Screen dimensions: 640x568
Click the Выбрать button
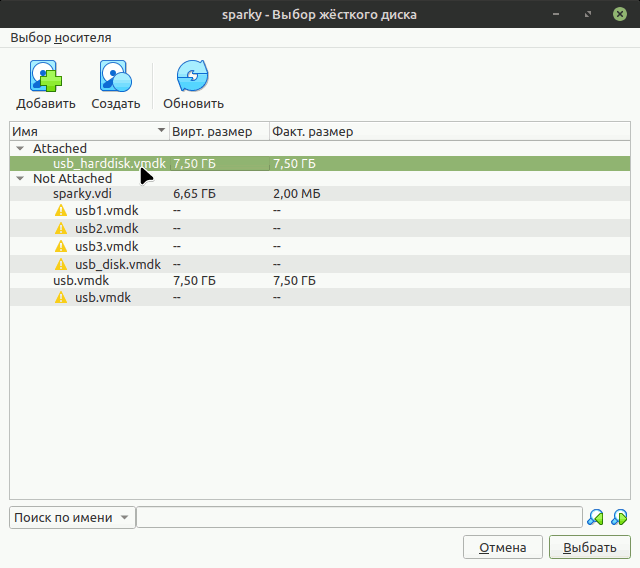[590, 547]
